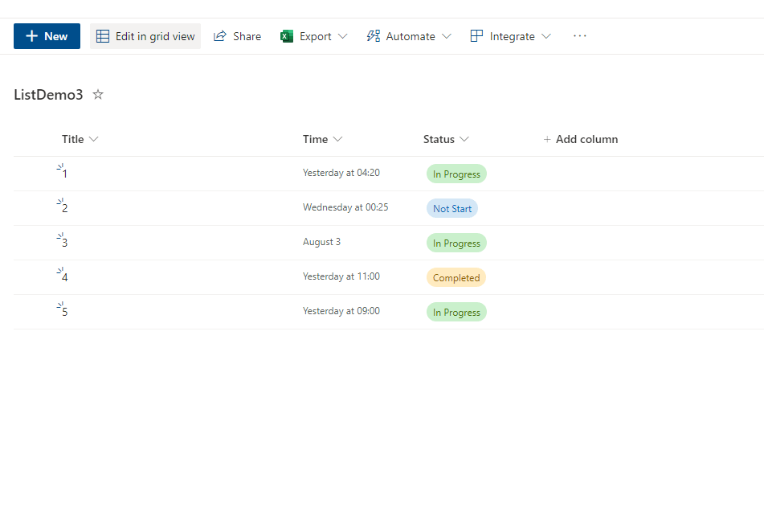Click the 'Yesterday at 11:00' time cell
Viewport: 764px width, 532px height.
click(x=341, y=276)
